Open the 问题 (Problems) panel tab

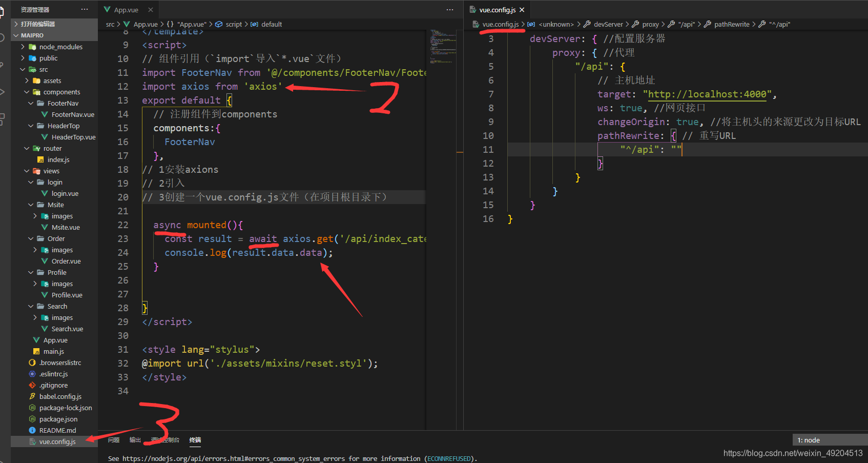point(114,440)
